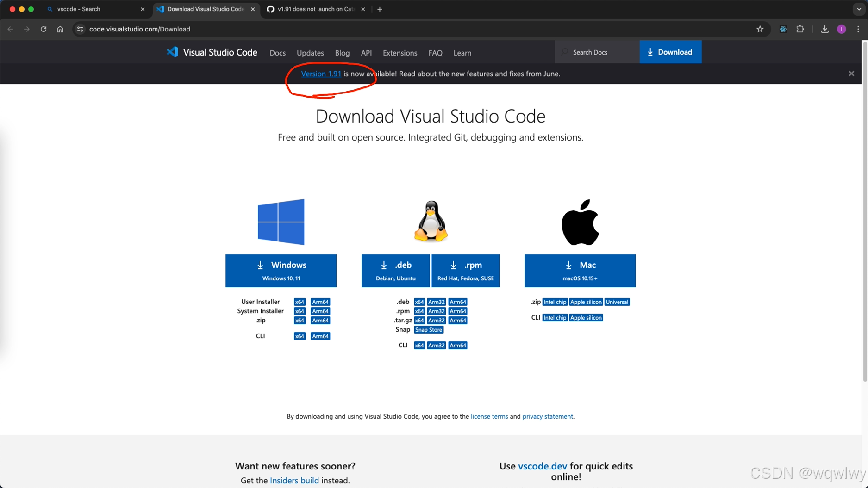Open the Docs menu item
Screen dimensions: 868x488
[x=277, y=53]
